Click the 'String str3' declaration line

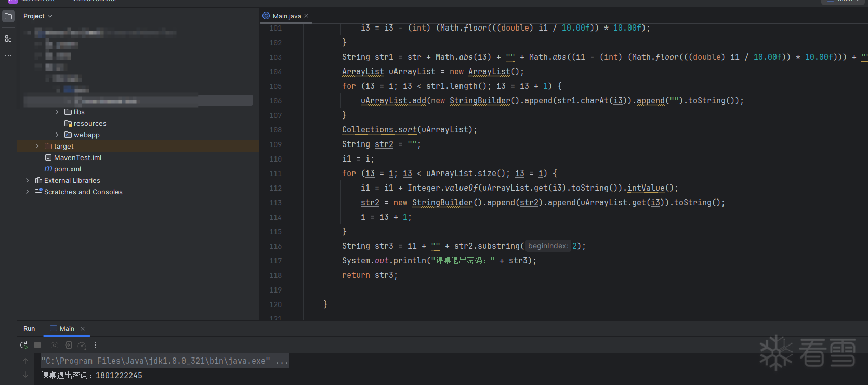pyautogui.click(x=464, y=246)
